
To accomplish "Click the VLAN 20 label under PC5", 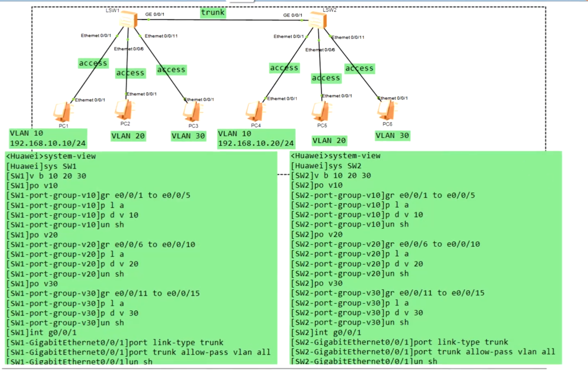I will click(329, 141).
